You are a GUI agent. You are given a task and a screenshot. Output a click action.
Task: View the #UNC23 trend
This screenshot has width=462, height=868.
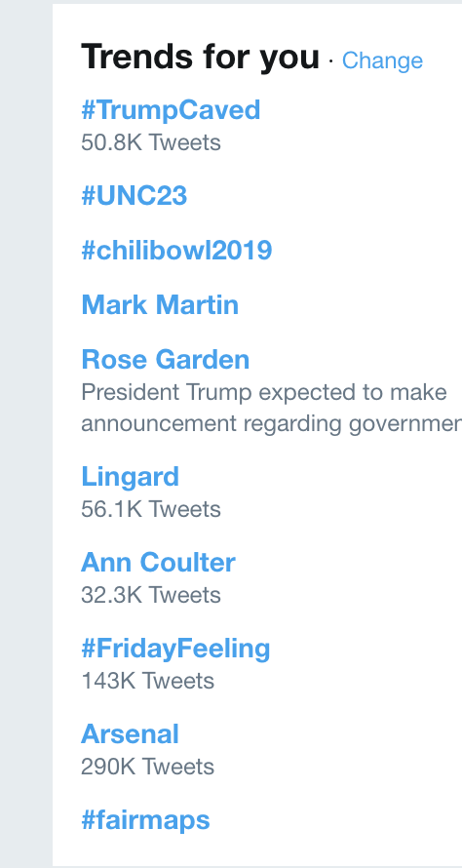[135, 196]
